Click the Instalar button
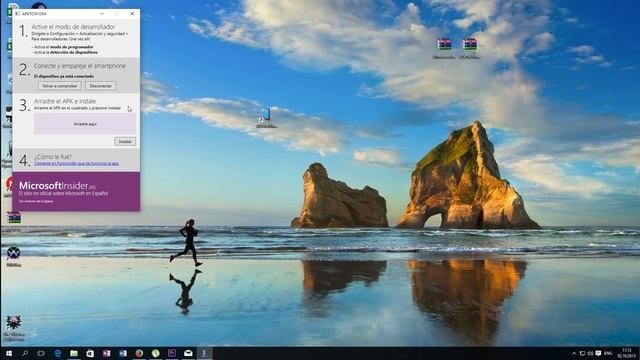The height and width of the screenshot is (360, 640). point(125,141)
